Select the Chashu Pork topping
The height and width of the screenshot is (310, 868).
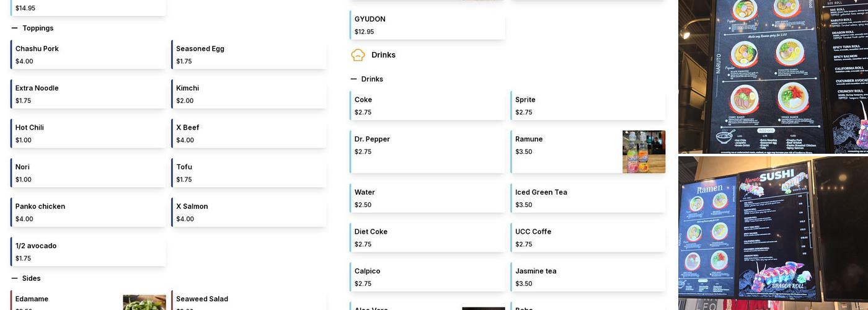tap(88, 55)
